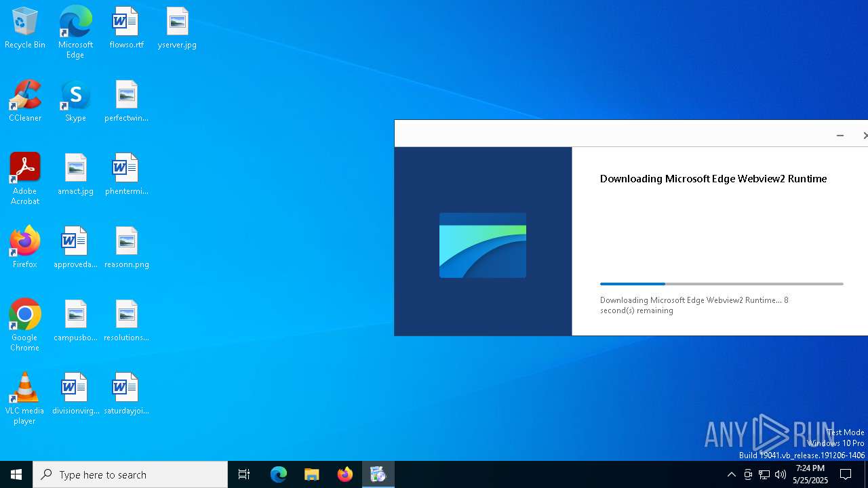The image size is (868, 488).
Task: Show hidden system tray icons
Action: (x=731, y=474)
